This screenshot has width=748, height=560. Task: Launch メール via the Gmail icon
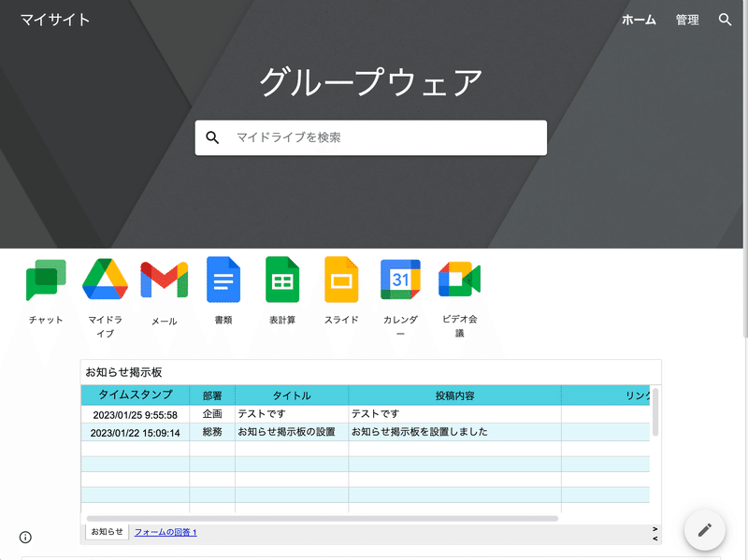[164, 280]
